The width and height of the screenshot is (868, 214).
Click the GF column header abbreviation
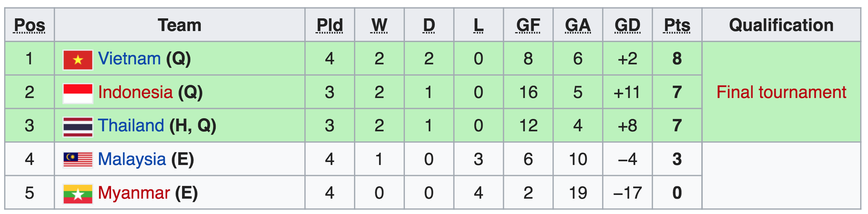(x=528, y=25)
